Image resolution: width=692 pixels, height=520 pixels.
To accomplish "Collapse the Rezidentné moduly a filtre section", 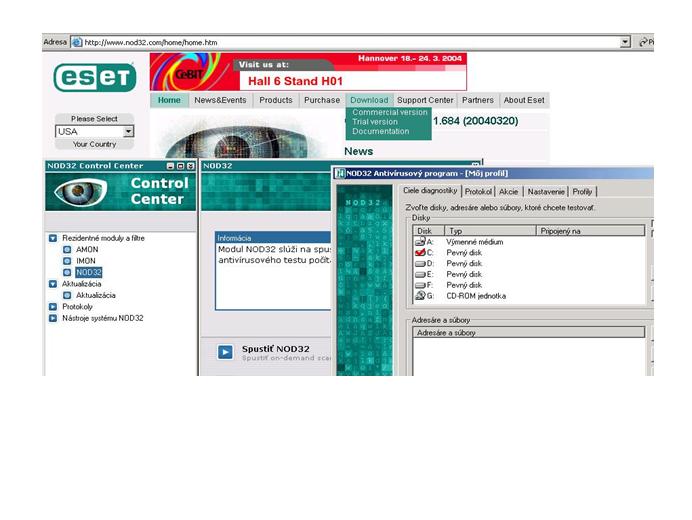I will [x=53, y=238].
